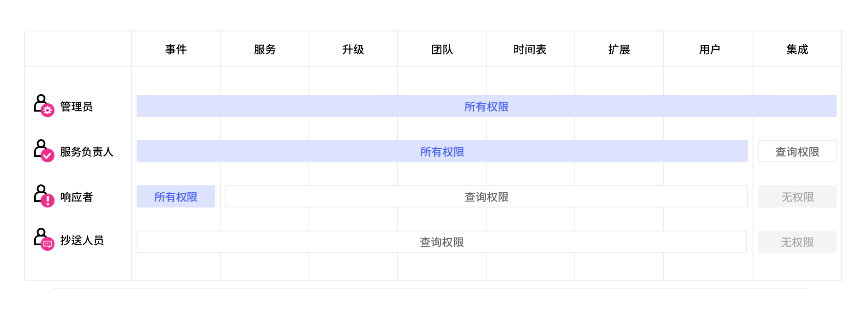Click the 响应者 role icon with exclamation badge

(44, 196)
